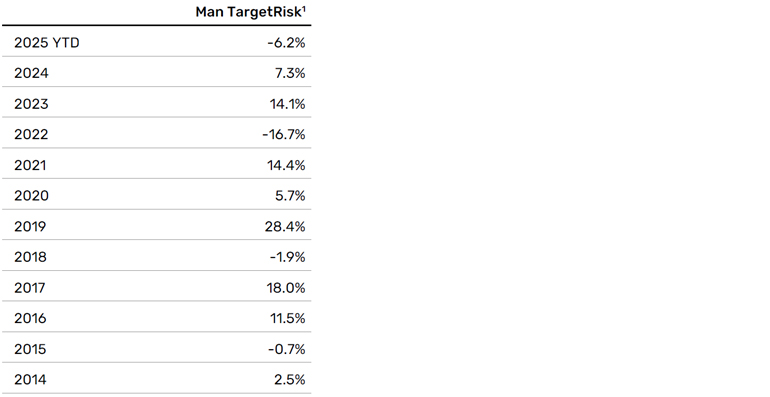Select the 2019 year label
This screenshot has width=770, height=397.
[x=30, y=227]
